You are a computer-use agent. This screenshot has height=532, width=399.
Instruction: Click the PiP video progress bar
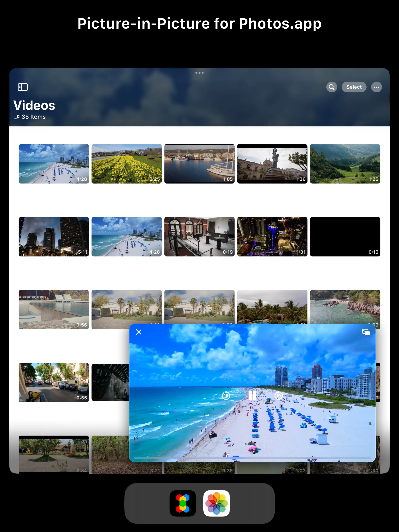[252, 458]
